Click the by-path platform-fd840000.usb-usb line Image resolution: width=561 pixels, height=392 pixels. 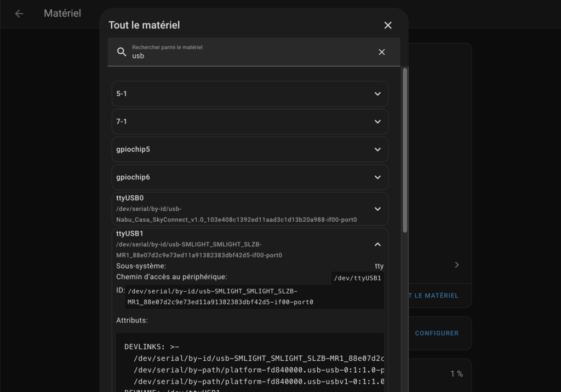259,370
